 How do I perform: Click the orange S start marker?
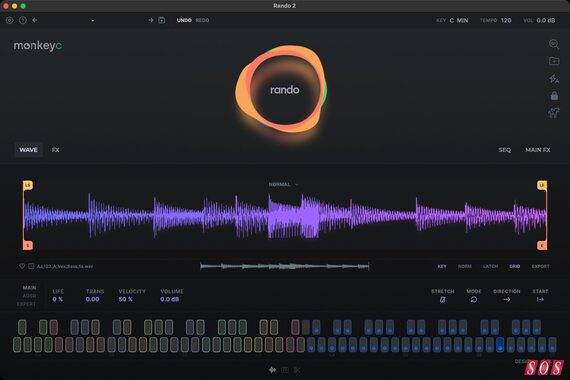click(28, 245)
